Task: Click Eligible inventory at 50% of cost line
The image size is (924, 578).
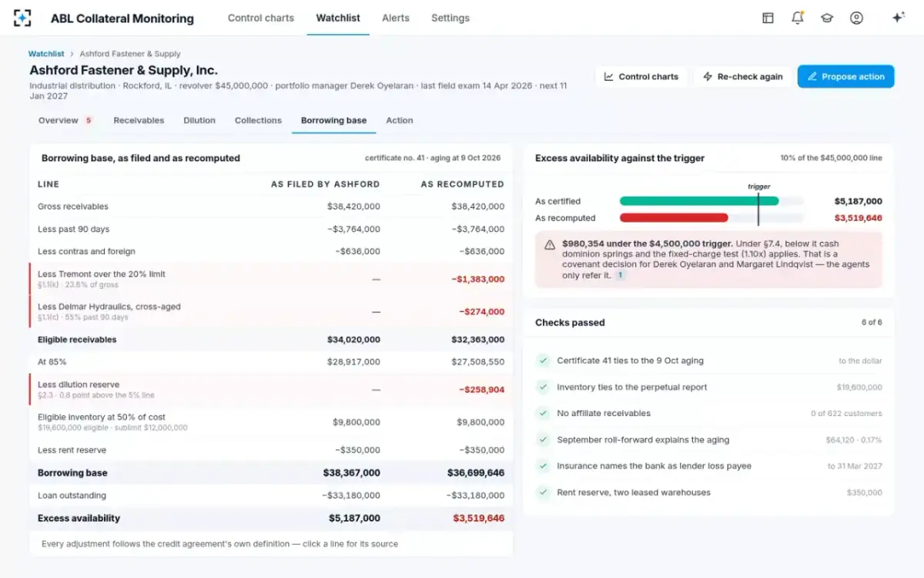Action: click(271, 422)
